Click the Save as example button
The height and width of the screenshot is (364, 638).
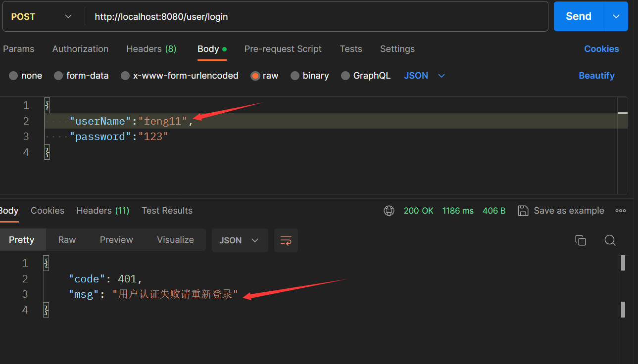click(x=561, y=211)
